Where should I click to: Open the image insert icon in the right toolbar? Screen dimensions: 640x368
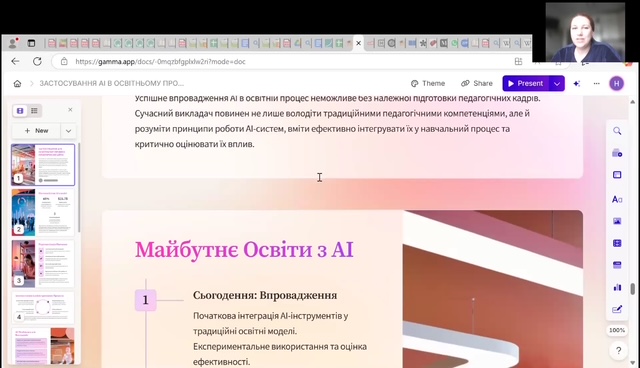click(x=617, y=221)
